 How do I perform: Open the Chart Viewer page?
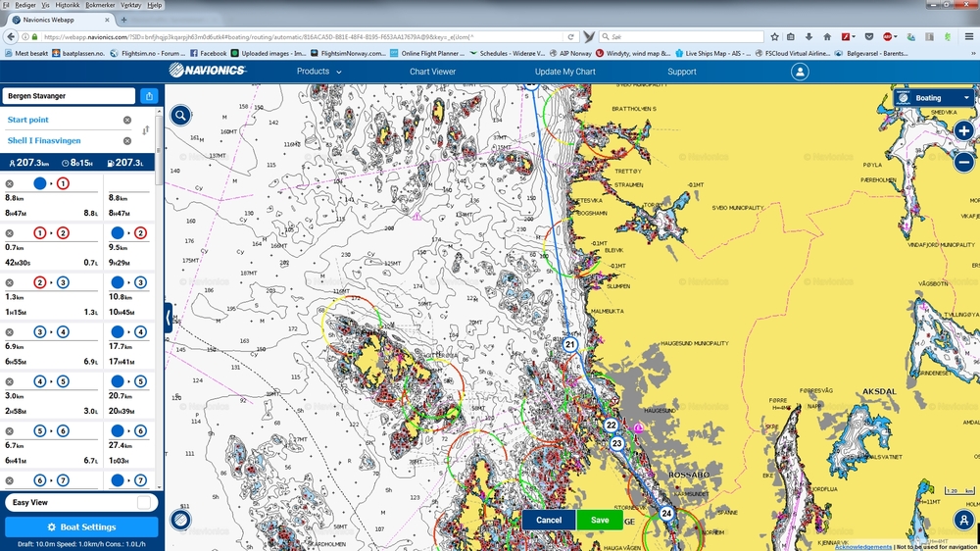[x=432, y=72]
